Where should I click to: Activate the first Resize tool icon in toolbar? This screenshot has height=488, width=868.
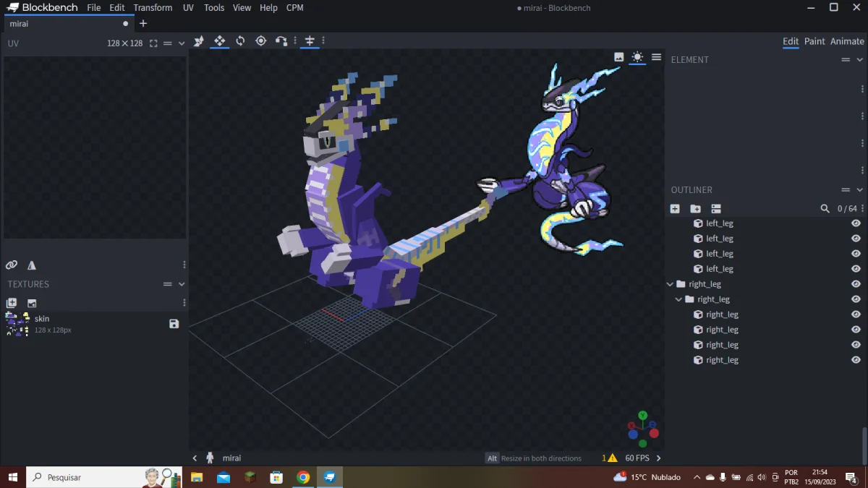coord(199,41)
